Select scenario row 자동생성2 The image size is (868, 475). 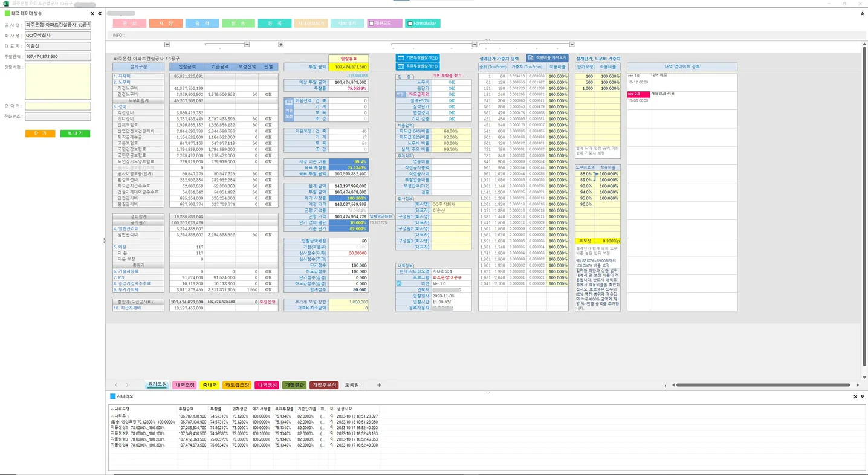(244, 433)
